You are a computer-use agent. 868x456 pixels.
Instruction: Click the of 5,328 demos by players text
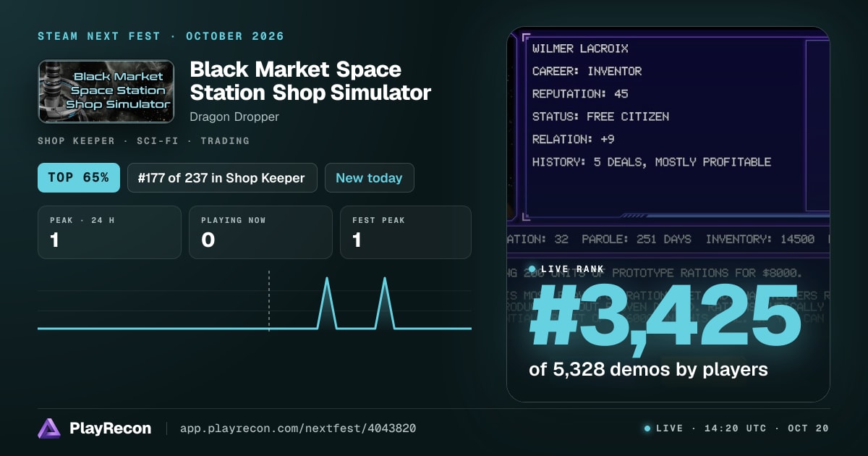(648, 370)
